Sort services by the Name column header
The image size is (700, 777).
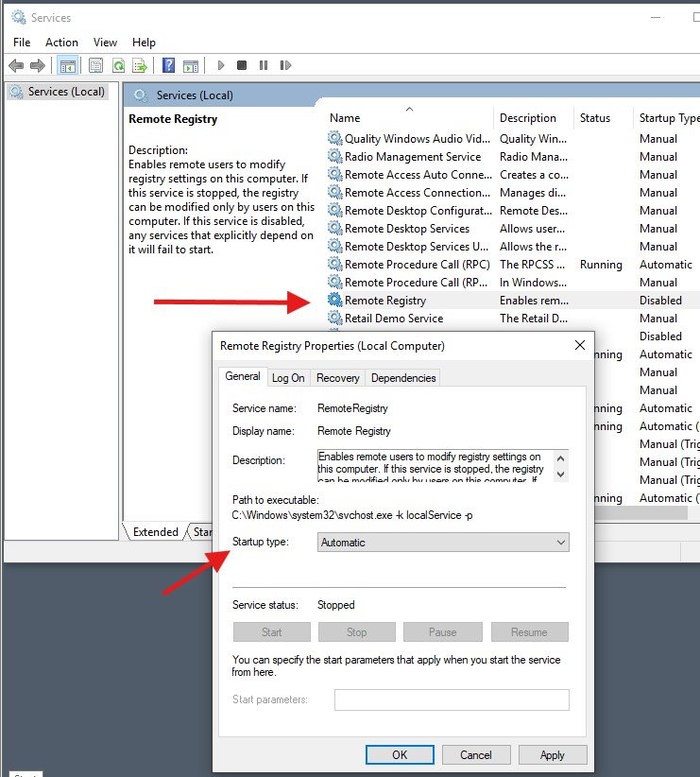[x=345, y=118]
